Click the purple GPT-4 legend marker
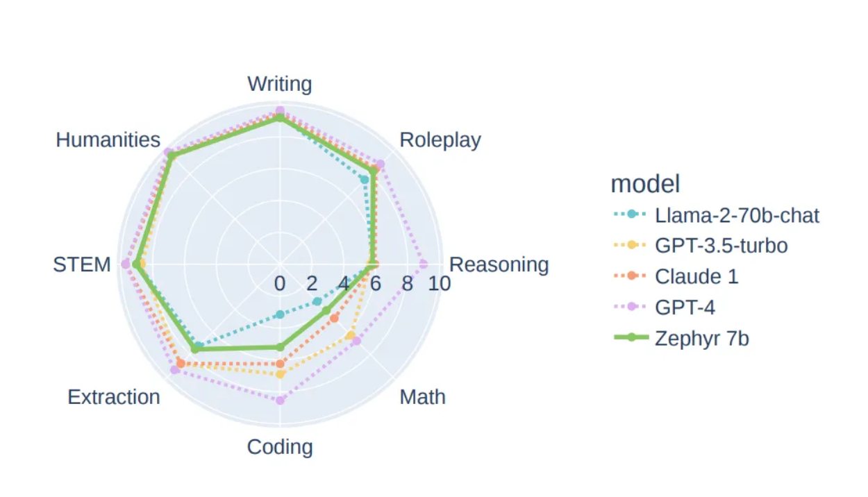 632,307
